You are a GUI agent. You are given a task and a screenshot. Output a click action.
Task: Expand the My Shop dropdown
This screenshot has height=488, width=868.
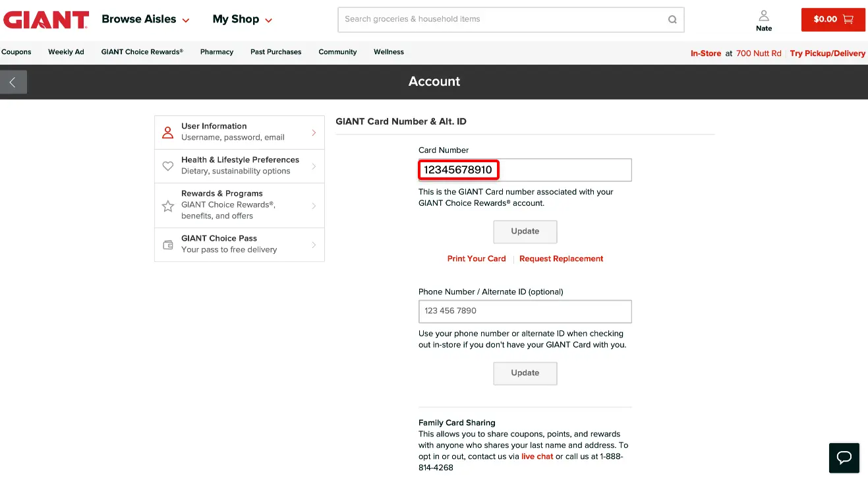tap(243, 19)
